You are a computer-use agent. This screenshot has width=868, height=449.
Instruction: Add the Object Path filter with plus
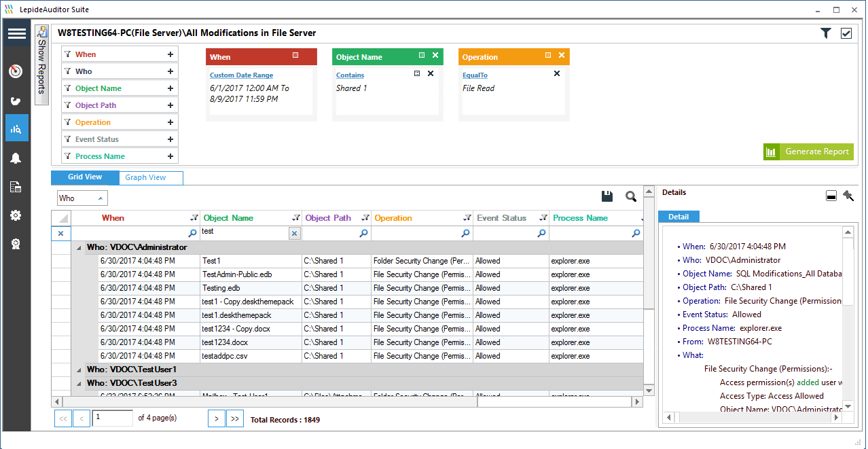click(170, 105)
